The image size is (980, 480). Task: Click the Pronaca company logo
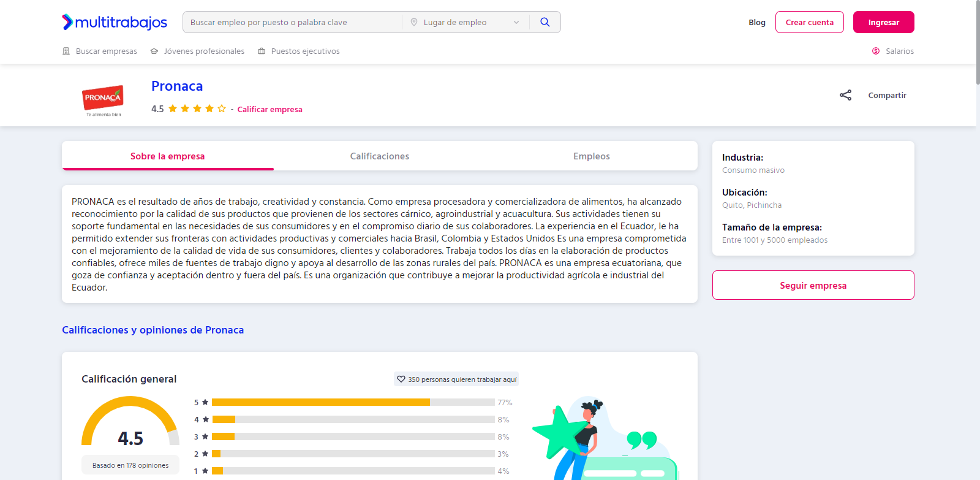pyautogui.click(x=103, y=100)
